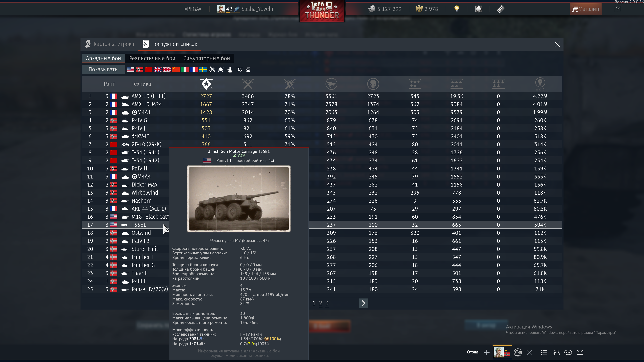Viewport: 644px width, 362px height.
Task: Go to page 2 of list
Action: (x=320, y=303)
